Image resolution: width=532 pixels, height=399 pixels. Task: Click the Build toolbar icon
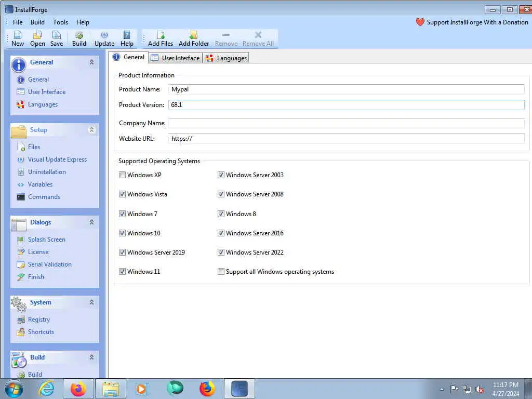coord(79,38)
